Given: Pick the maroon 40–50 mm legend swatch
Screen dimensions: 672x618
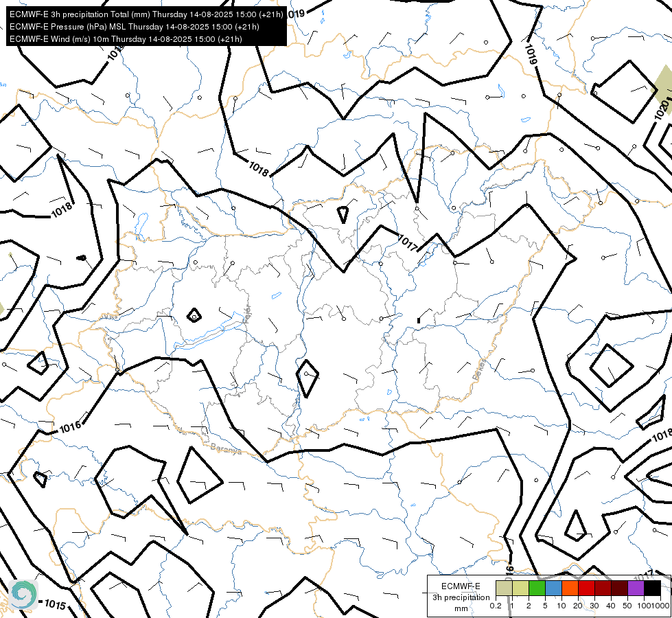Looking at the screenshot, I should point(619,588).
